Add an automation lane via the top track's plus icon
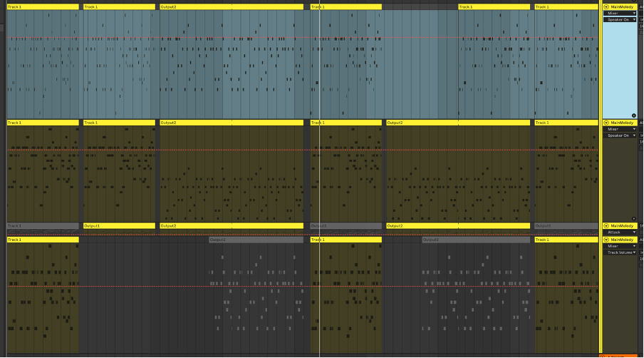 point(634,116)
